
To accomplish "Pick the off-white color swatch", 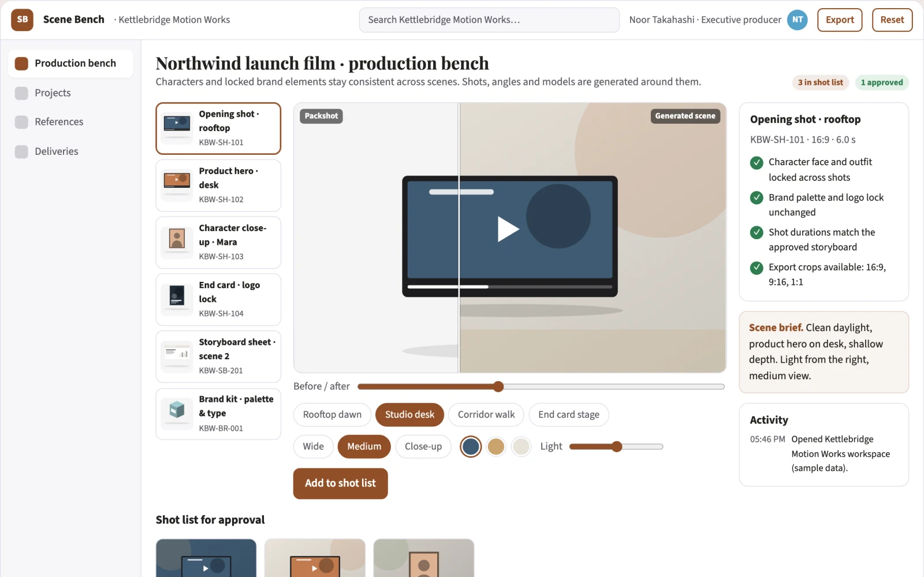I will [521, 446].
